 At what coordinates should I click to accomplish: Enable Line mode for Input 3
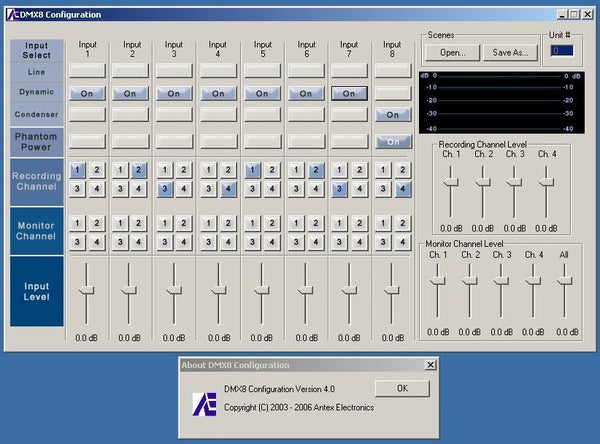pyautogui.click(x=174, y=71)
